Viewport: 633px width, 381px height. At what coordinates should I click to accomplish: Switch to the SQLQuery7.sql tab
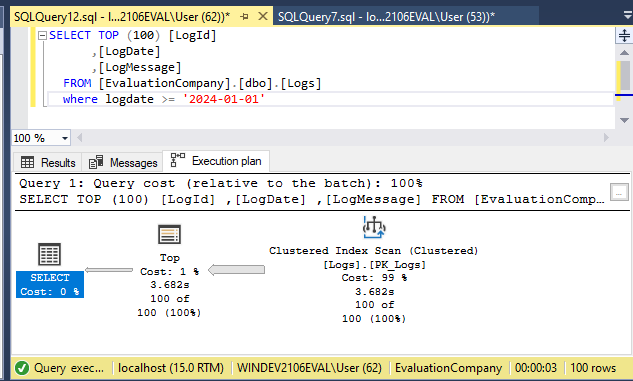pyautogui.click(x=386, y=17)
